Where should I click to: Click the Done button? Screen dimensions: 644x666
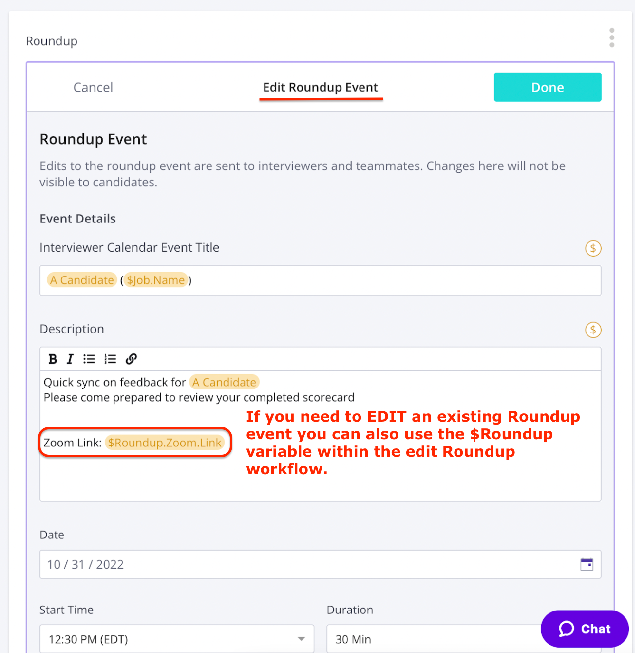click(547, 87)
